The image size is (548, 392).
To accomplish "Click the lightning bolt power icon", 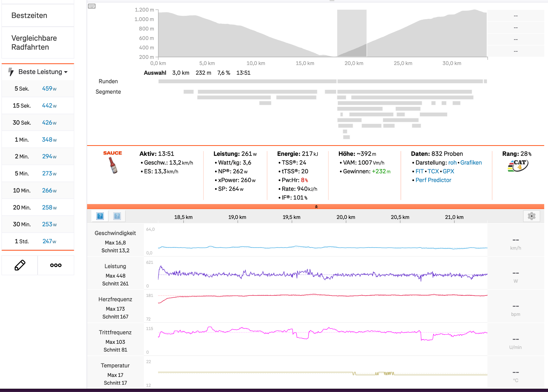I will (x=11, y=72).
